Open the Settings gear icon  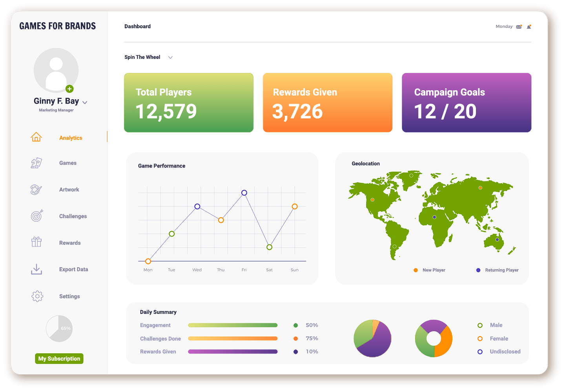[x=37, y=296]
